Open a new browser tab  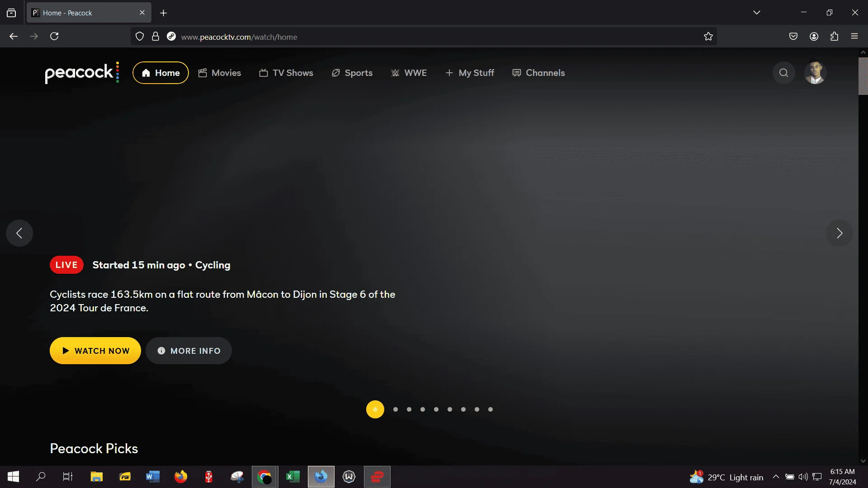coord(164,13)
